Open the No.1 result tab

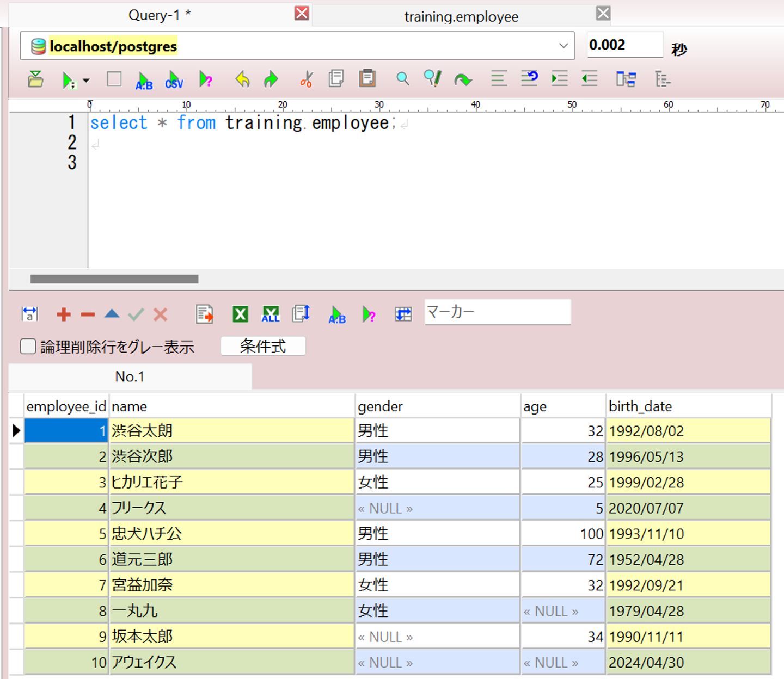[x=130, y=376]
